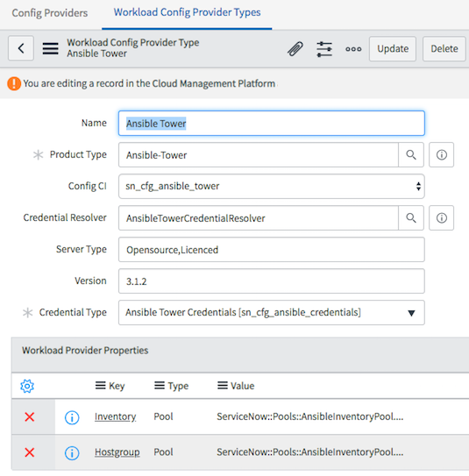Click the back arrow button
Image resolution: width=469 pixels, height=476 pixels.
click(x=21, y=48)
